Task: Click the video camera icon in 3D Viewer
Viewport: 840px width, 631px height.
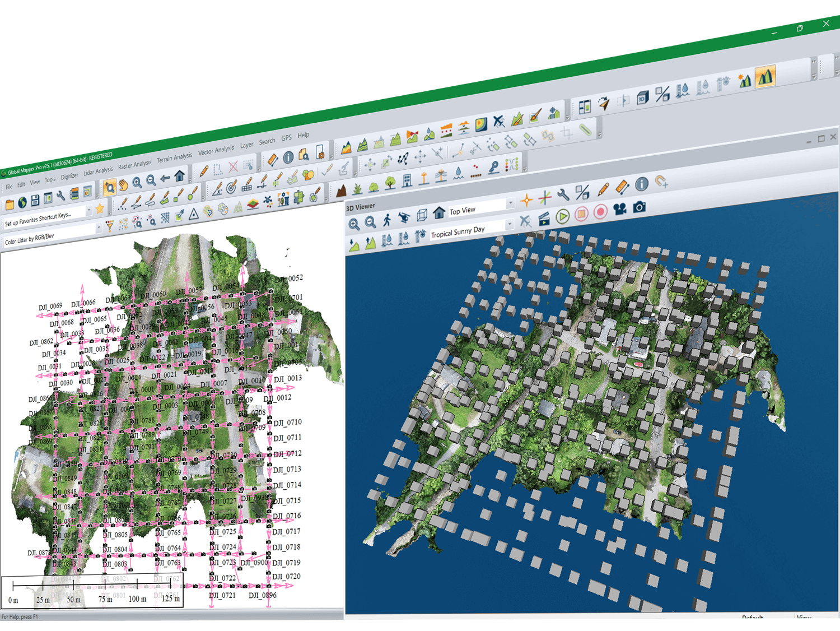Action: [x=619, y=209]
